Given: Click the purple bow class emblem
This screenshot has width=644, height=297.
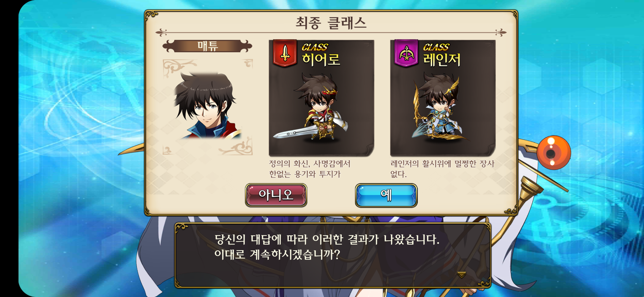Looking at the screenshot, I should pyautogui.click(x=406, y=53).
